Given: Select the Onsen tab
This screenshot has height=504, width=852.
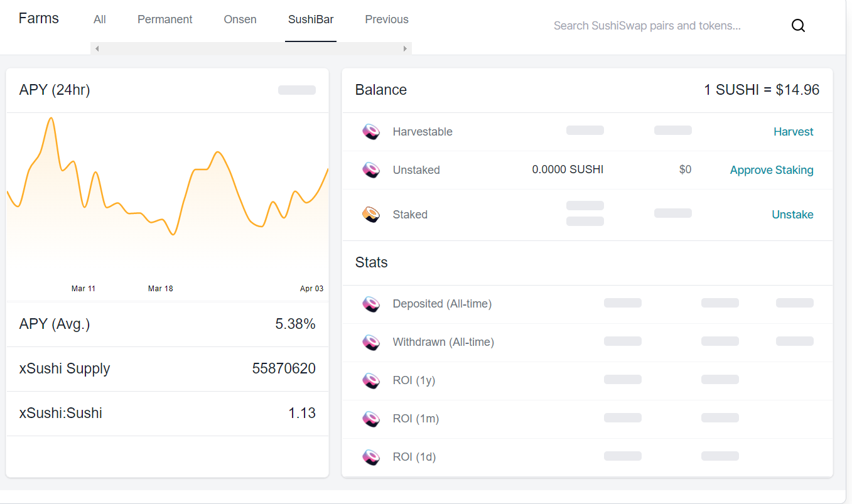Looking at the screenshot, I should tap(240, 19).
